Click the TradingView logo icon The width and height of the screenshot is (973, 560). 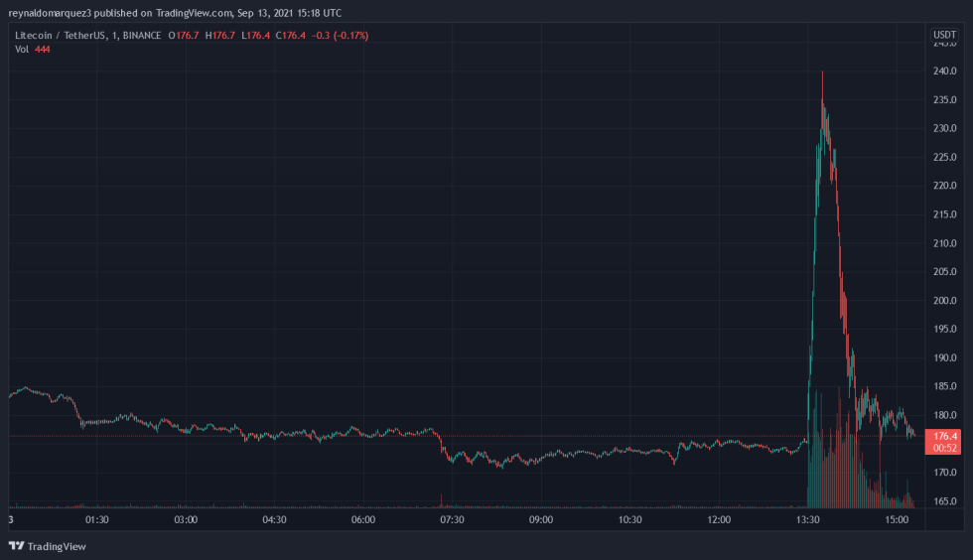16,546
